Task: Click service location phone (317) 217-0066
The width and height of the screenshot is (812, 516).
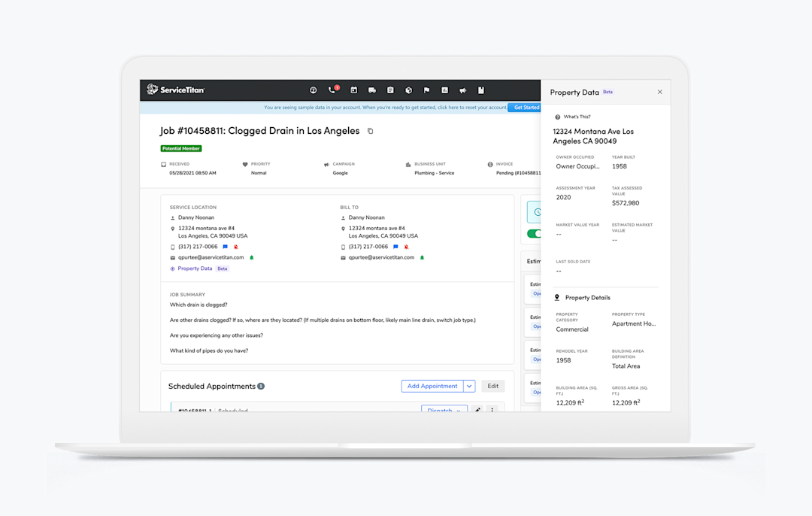Action: click(198, 247)
